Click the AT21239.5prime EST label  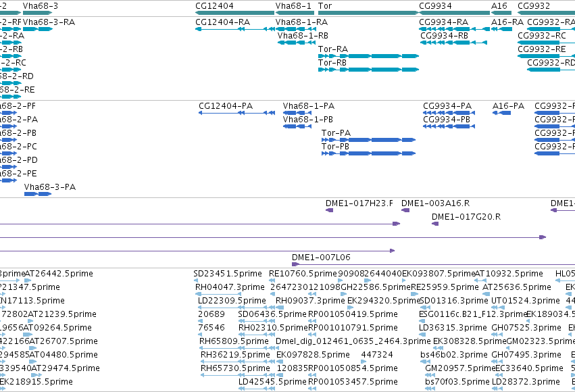click(x=62, y=314)
